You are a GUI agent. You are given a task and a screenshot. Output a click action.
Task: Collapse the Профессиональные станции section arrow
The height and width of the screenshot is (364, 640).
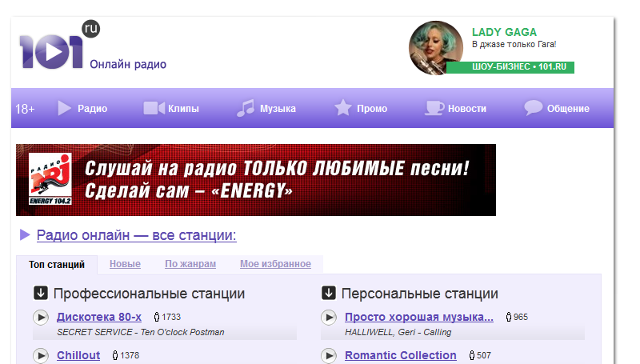(x=41, y=293)
